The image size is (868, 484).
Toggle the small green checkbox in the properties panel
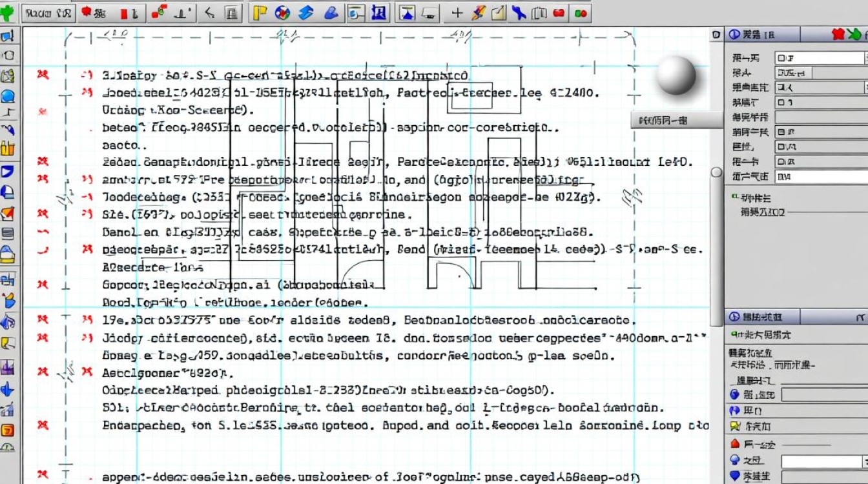click(734, 197)
